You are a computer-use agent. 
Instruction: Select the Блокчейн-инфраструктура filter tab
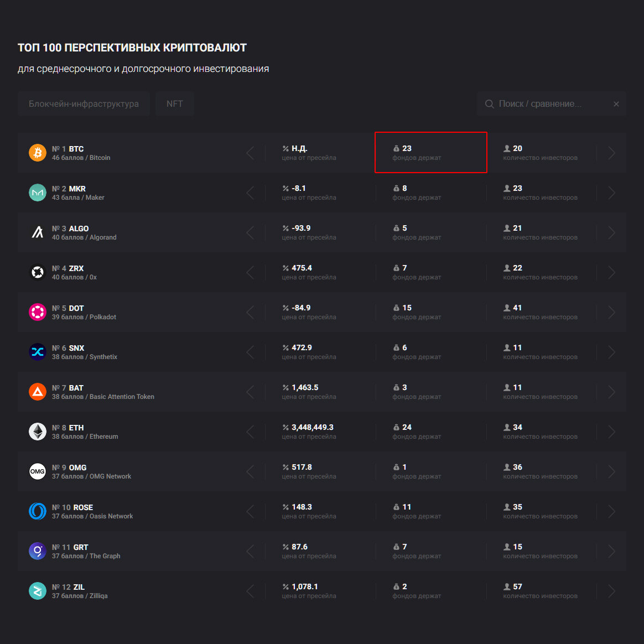coord(84,104)
